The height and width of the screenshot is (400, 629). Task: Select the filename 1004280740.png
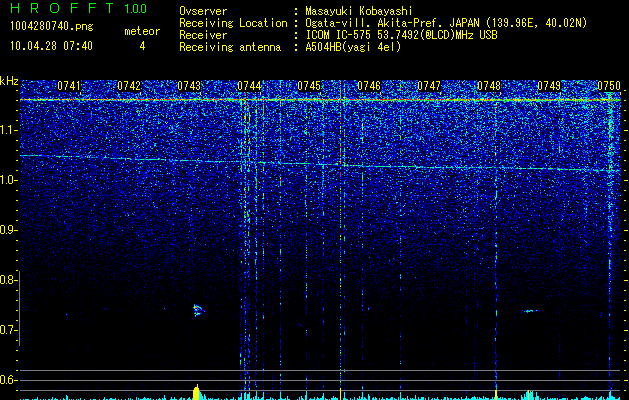click(52, 26)
